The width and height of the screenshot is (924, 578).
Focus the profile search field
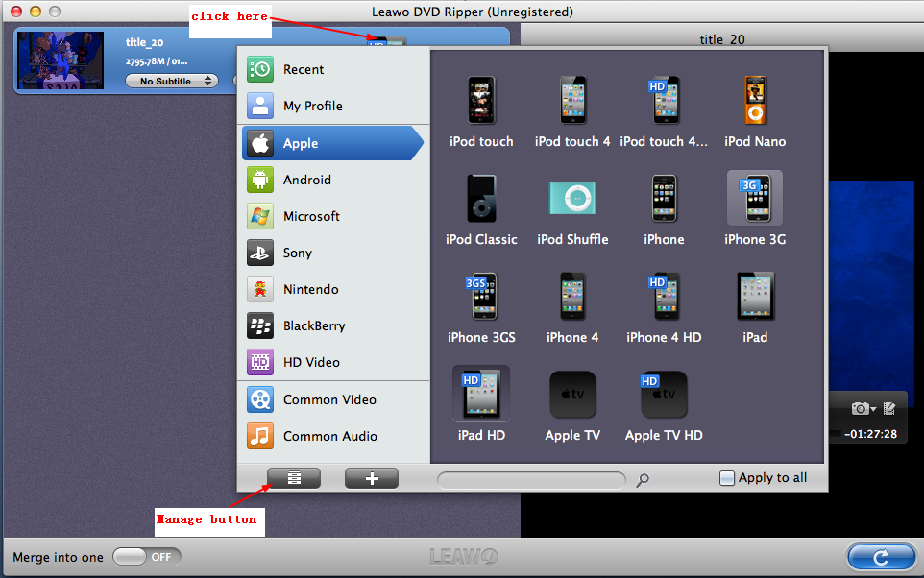[531, 480]
